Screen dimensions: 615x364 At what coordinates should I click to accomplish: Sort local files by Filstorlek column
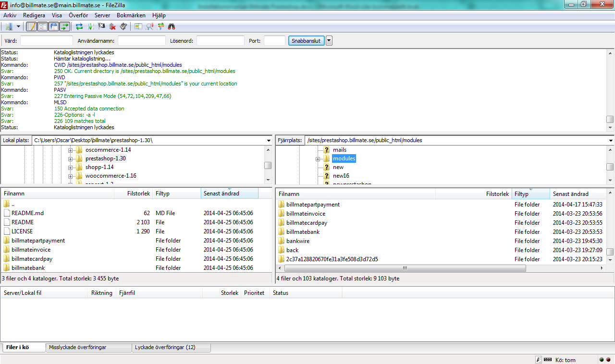coord(133,194)
